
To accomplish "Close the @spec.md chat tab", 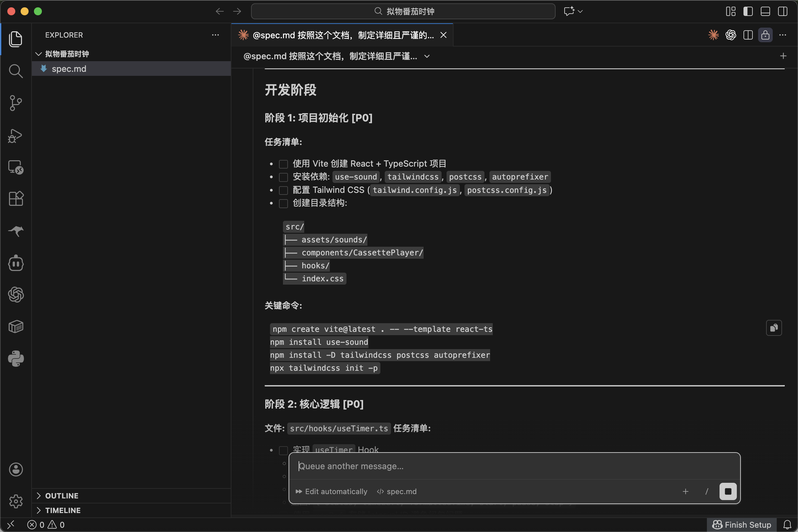I will point(444,35).
